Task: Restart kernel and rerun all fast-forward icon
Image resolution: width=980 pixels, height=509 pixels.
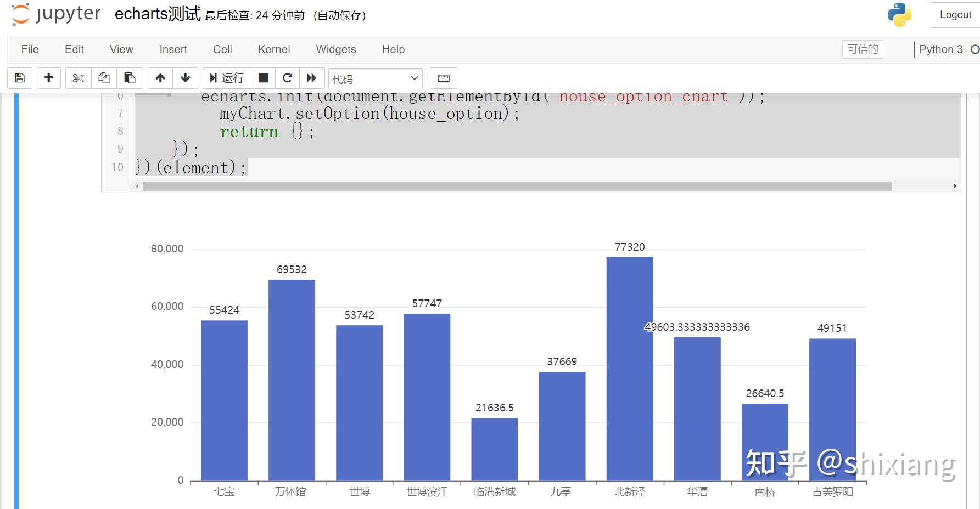Action: click(x=311, y=78)
